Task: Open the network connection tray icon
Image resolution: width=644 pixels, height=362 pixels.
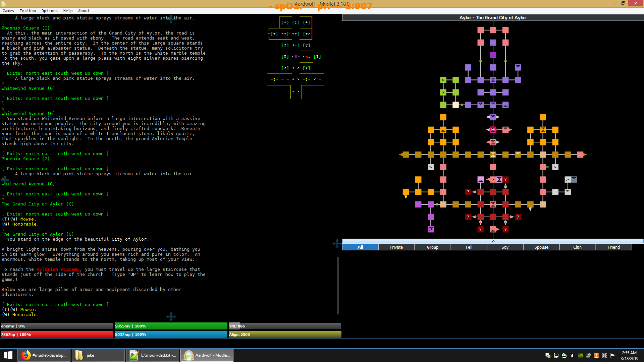Action: [x=556, y=356]
